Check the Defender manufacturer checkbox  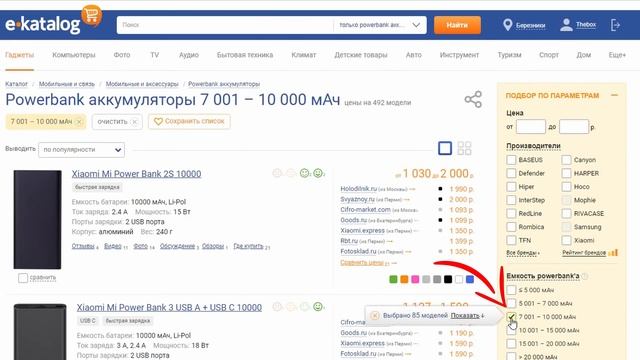point(511,173)
